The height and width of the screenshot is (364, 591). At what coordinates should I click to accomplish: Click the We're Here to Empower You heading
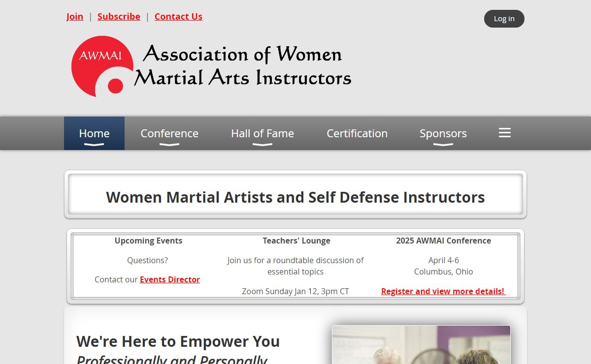click(x=178, y=341)
